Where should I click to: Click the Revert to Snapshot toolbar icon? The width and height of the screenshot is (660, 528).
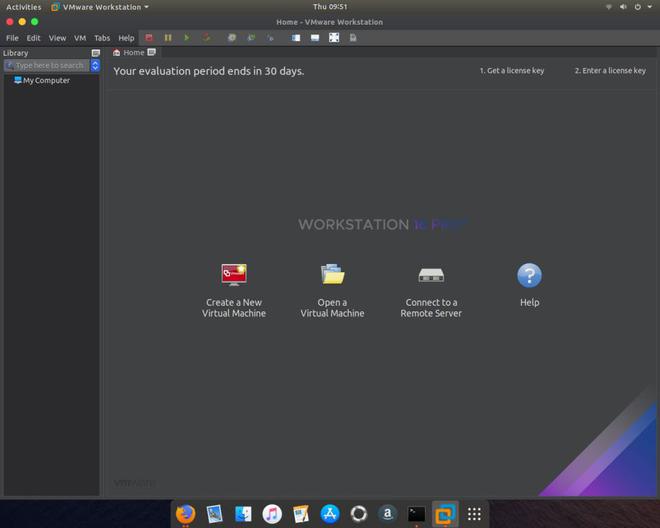251,38
